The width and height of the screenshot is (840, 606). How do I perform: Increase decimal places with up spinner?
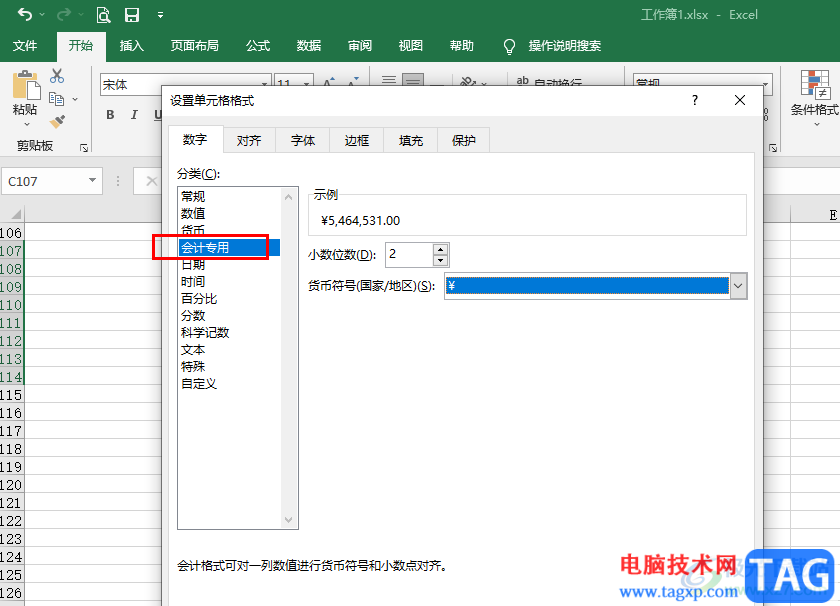click(x=440, y=249)
